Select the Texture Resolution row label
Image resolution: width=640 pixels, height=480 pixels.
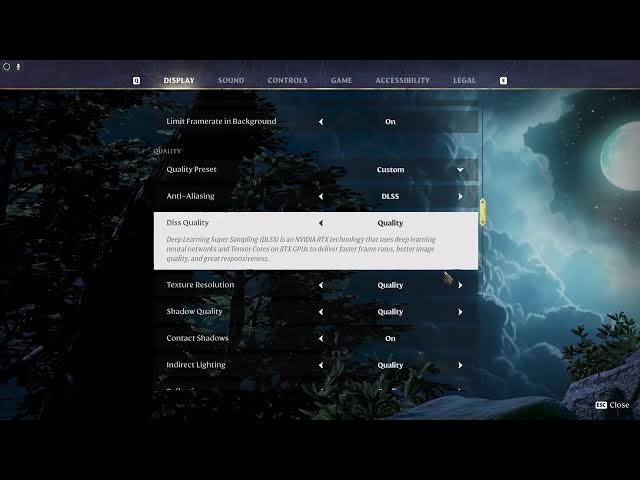[200, 284]
